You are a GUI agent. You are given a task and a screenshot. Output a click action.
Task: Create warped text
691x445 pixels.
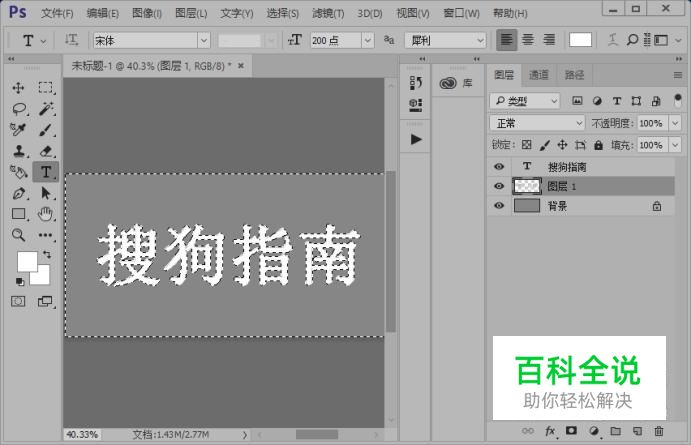tap(612, 40)
